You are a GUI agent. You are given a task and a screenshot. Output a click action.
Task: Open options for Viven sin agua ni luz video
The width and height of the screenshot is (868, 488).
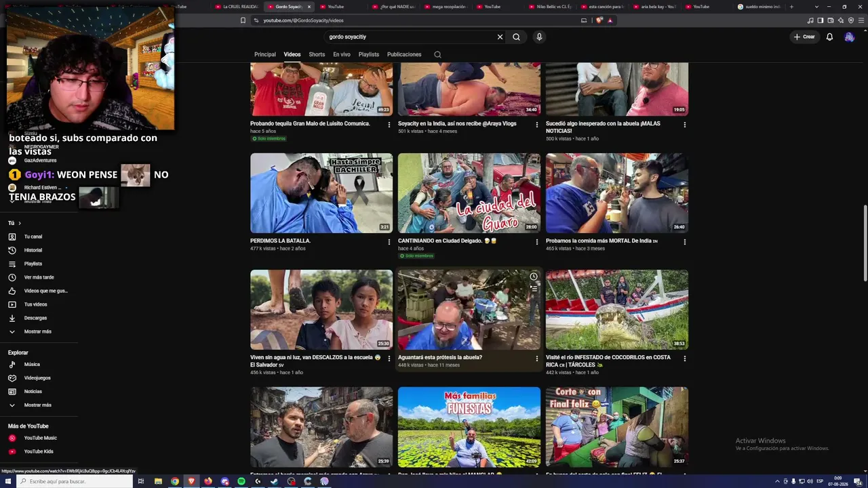389,359
